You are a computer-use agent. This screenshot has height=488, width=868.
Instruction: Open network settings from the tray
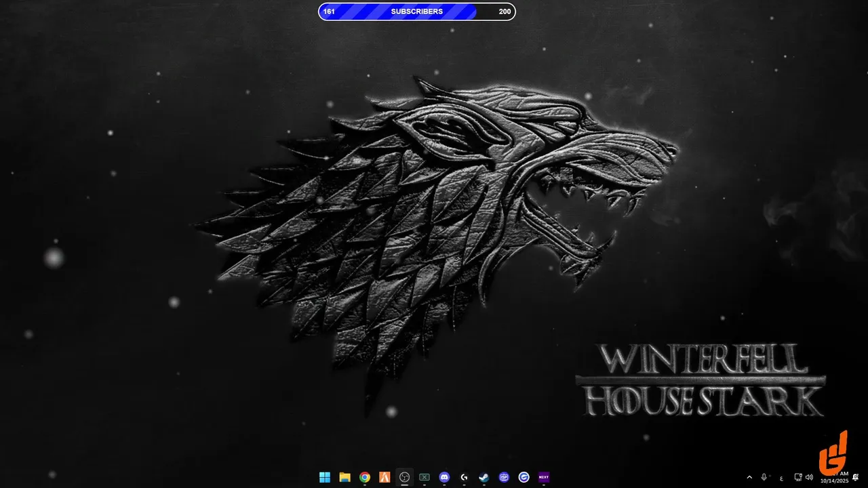pos(798,477)
